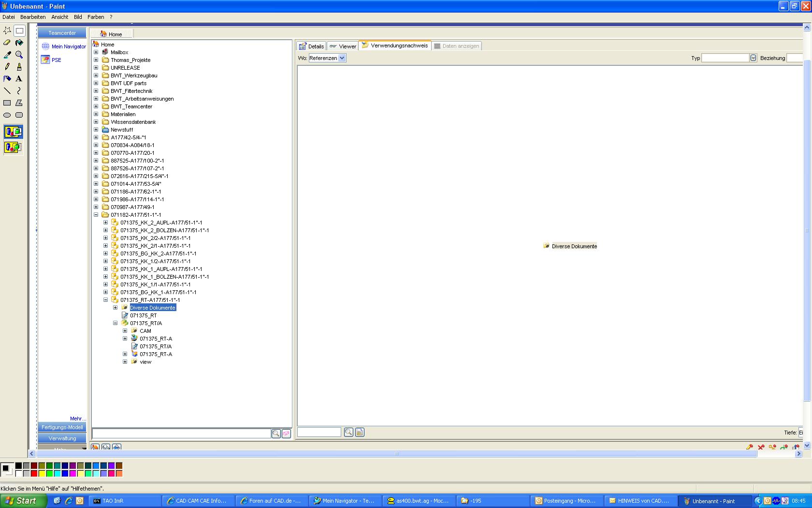
Task: Open the Verwaltung section
Action: click(x=62, y=438)
